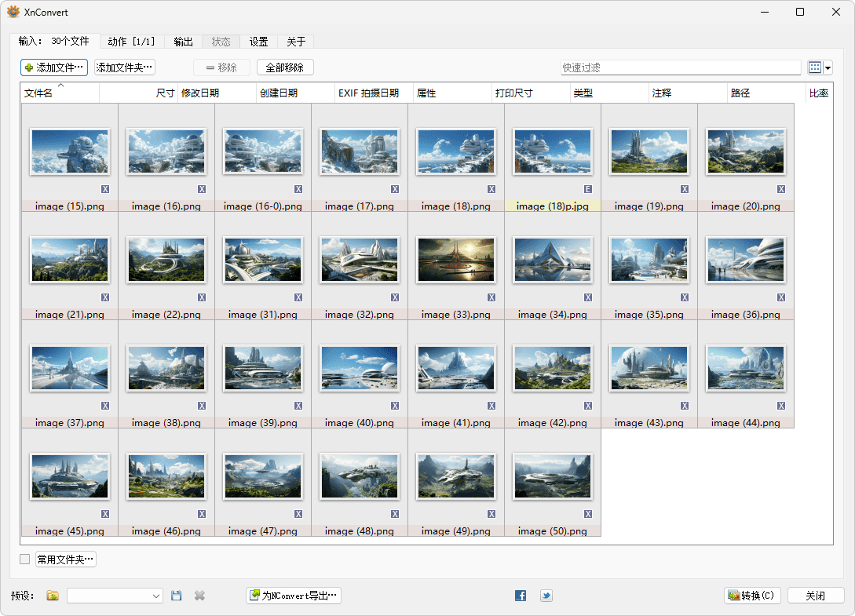
Task: Click the Facebook share icon
Action: pos(521,596)
